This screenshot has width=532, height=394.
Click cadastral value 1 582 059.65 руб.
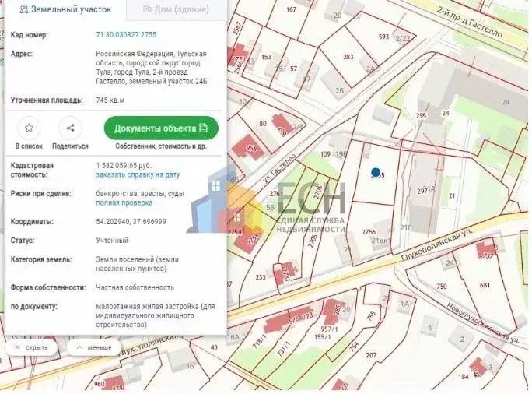124,165
